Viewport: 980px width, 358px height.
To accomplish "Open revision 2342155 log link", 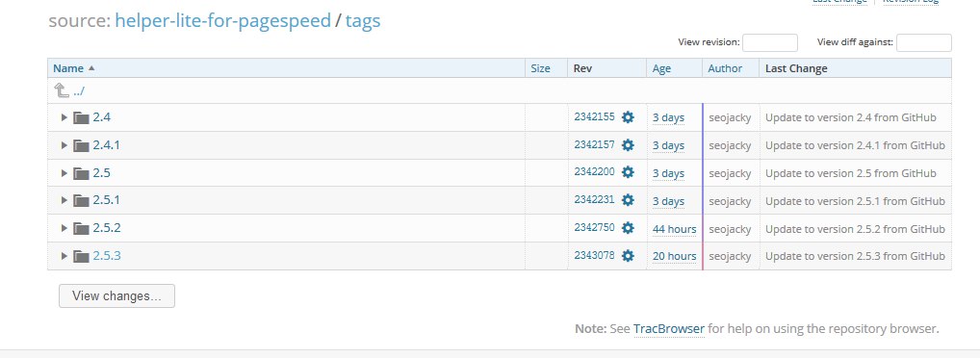I will pos(594,116).
